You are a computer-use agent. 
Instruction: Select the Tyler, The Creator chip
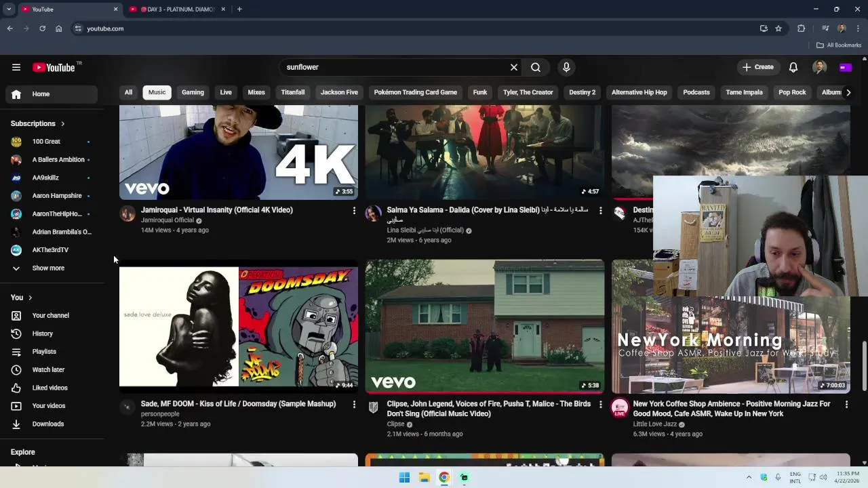click(x=528, y=92)
